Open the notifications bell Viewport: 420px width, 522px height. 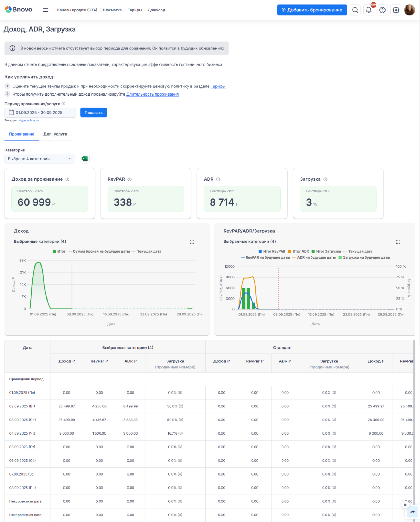(x=369, y=10)
